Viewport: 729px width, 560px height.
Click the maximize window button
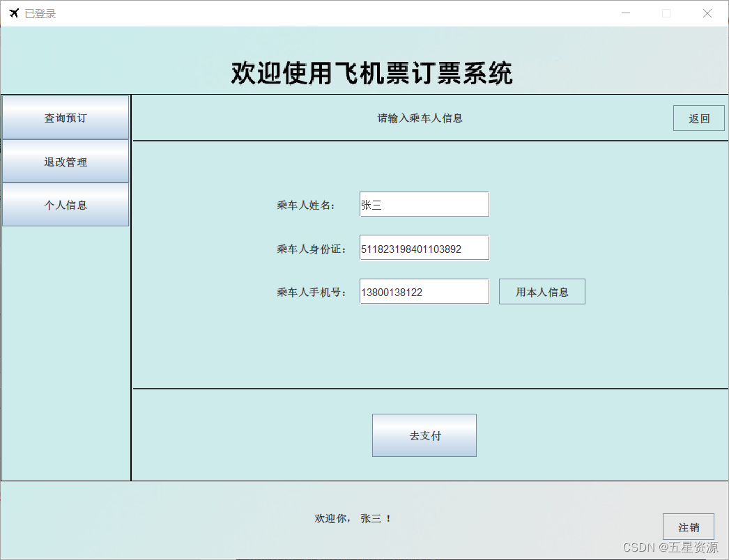666,13
